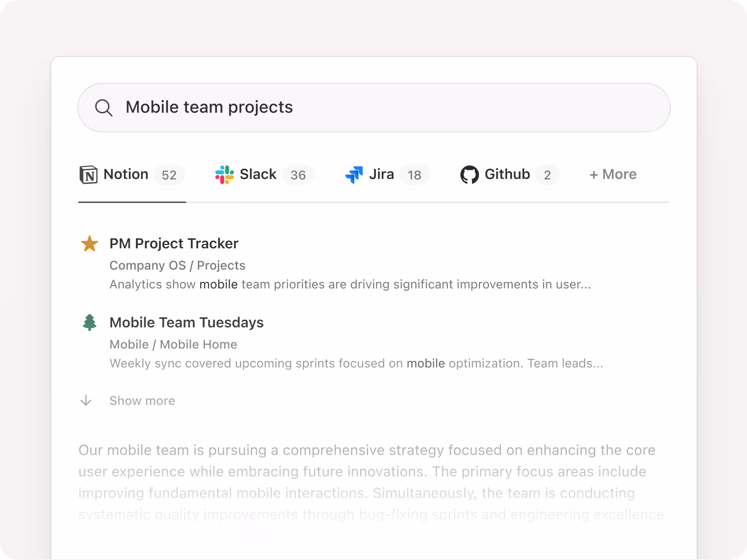The width and height of the screenshot is (747, 560).
Task: Open the Github results tab
Action: (507, 175)
